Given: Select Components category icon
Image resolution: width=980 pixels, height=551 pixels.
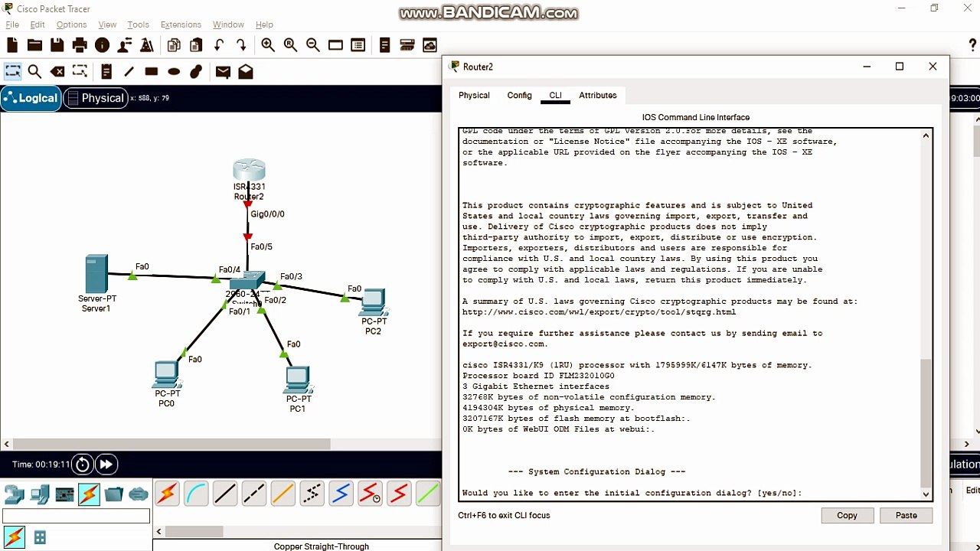Looking at the screenshot, I should 64,495.
